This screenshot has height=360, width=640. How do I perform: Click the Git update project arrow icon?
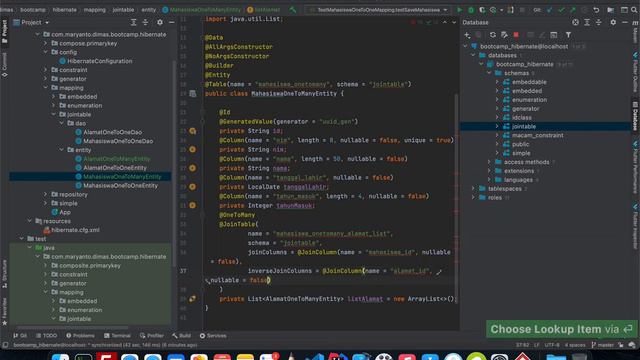(x=549, y=10)
